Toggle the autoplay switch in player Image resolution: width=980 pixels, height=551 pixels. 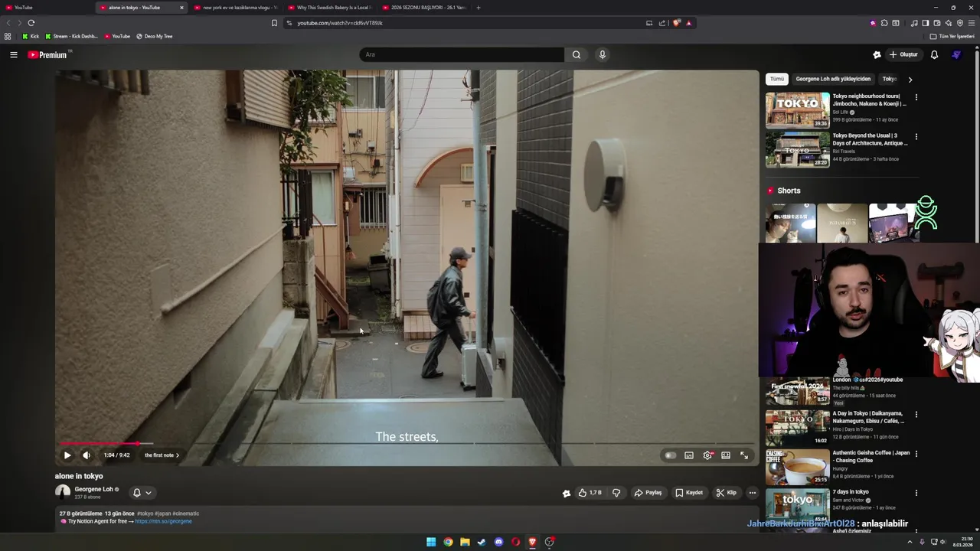click(671, 455)
